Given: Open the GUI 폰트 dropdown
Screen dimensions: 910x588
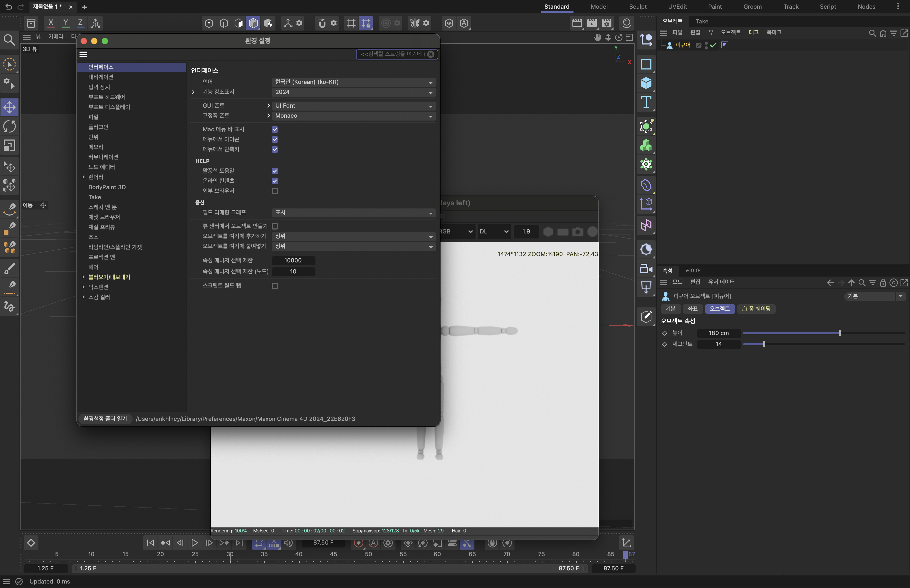Looking at the screenshot, I should [353, 106].
